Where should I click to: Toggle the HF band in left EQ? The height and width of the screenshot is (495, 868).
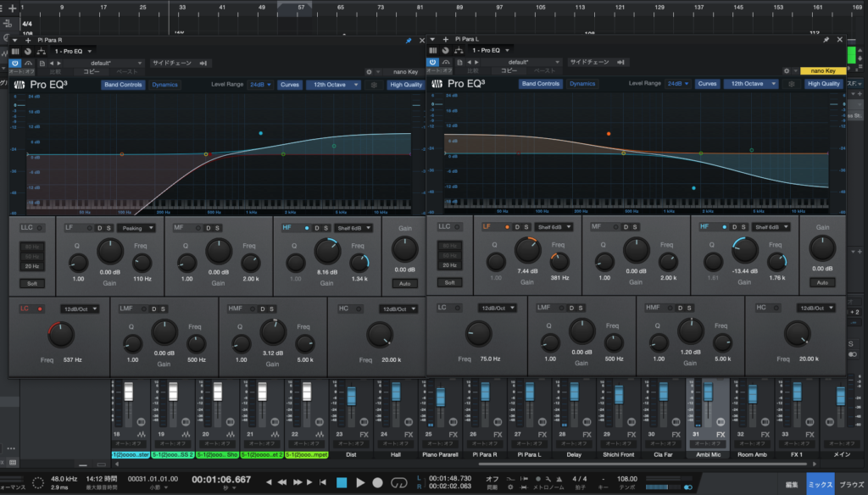[x=307, y=228]
